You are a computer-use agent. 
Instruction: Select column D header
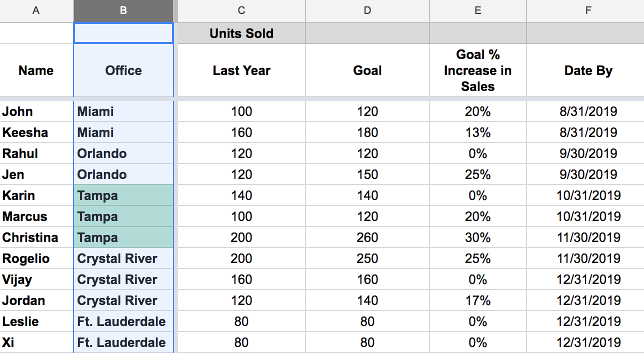tap(367, 10)
